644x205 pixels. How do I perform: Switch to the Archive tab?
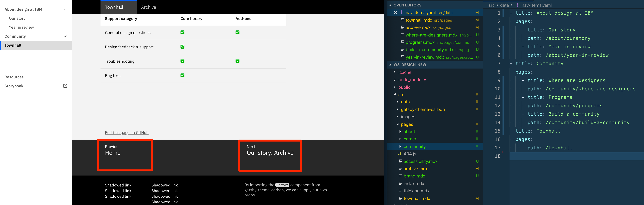tap(148, 7)
